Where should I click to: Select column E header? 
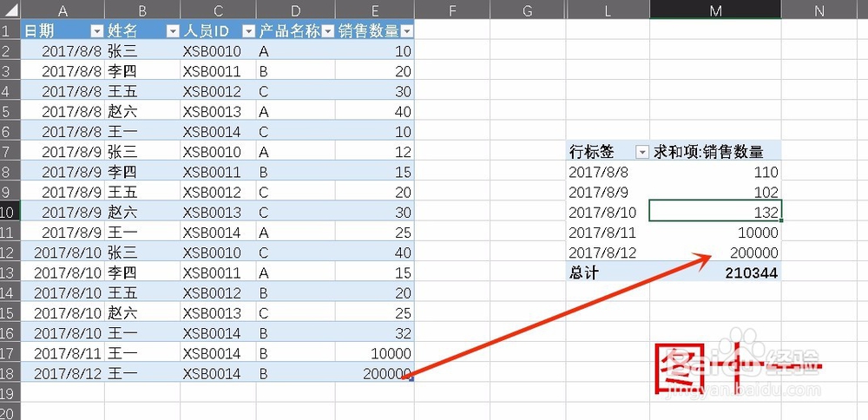(375, 10)
